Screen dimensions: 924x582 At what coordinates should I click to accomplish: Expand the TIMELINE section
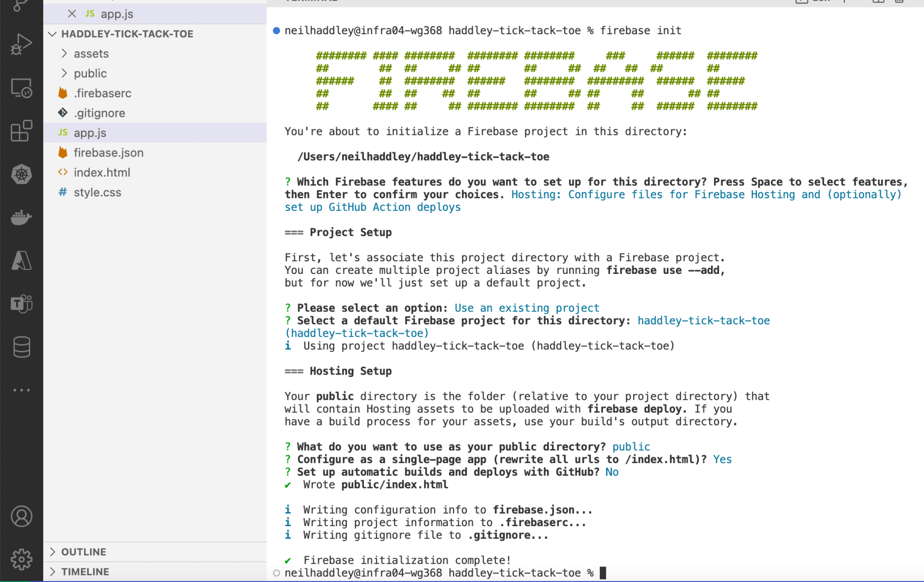pos(155,572)
